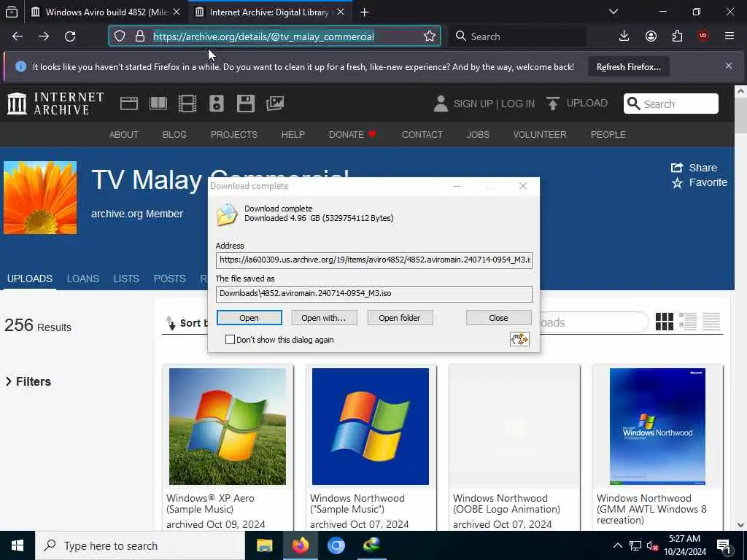Open the tracking protection shield icon
This screenshot has height=560, width=747.
(120, 36)
